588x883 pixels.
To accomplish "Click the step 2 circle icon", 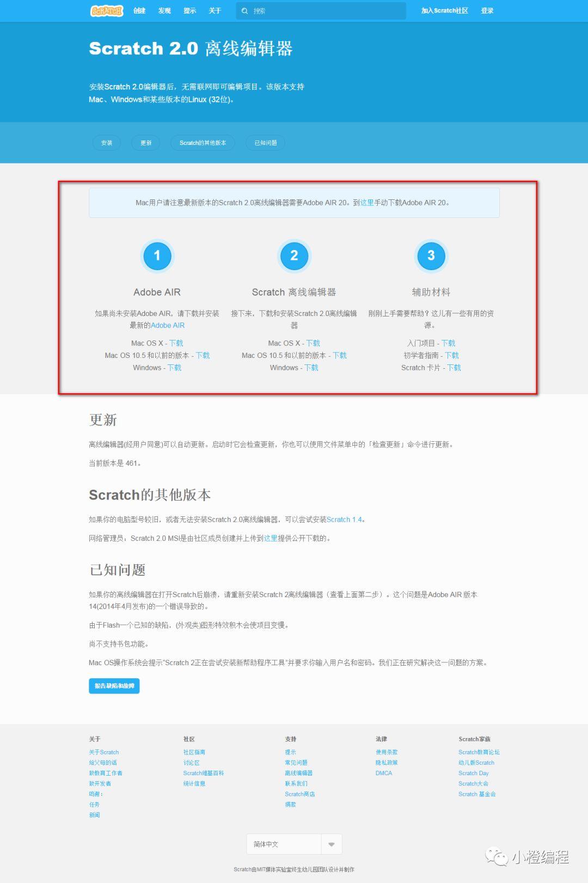I will tap(294, 255).
